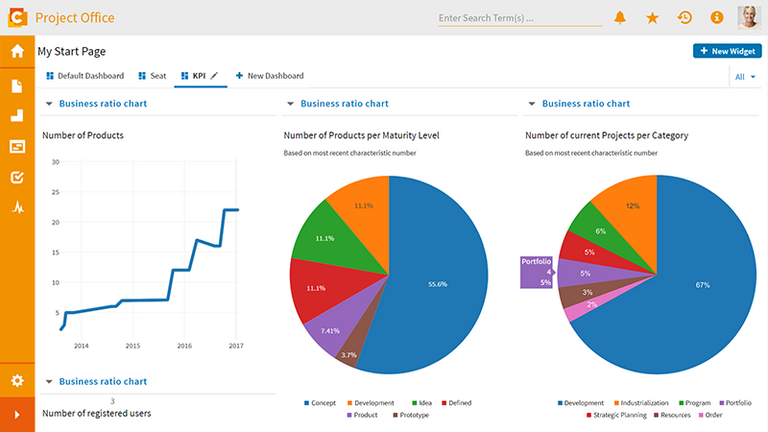
Task: Open the history clock icon
Action: [x=684, y=18]
